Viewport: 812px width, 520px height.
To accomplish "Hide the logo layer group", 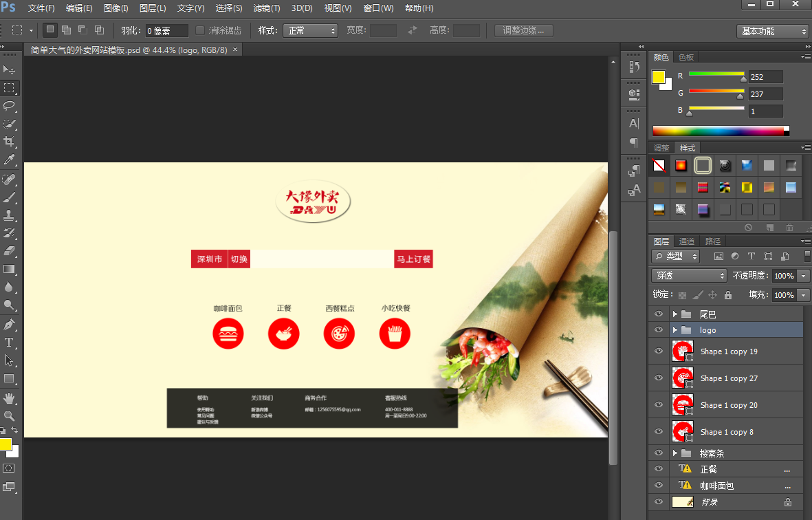I will click(x=659, y=330).
